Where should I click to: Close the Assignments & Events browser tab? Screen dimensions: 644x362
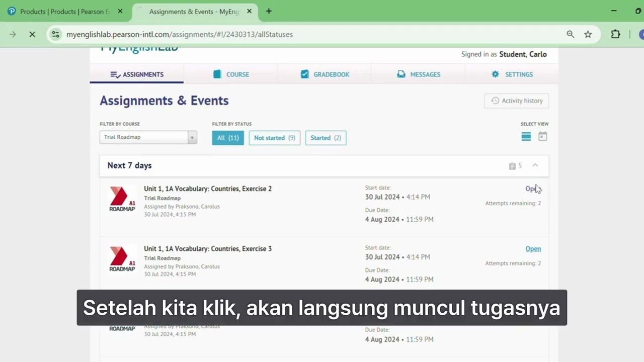click(249, 11)
